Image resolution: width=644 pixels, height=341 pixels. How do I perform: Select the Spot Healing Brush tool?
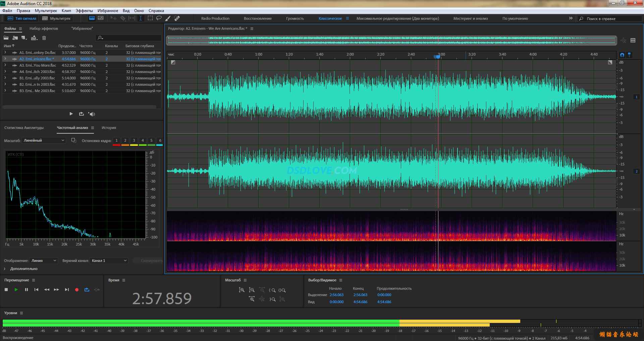(x=177, y=18)
